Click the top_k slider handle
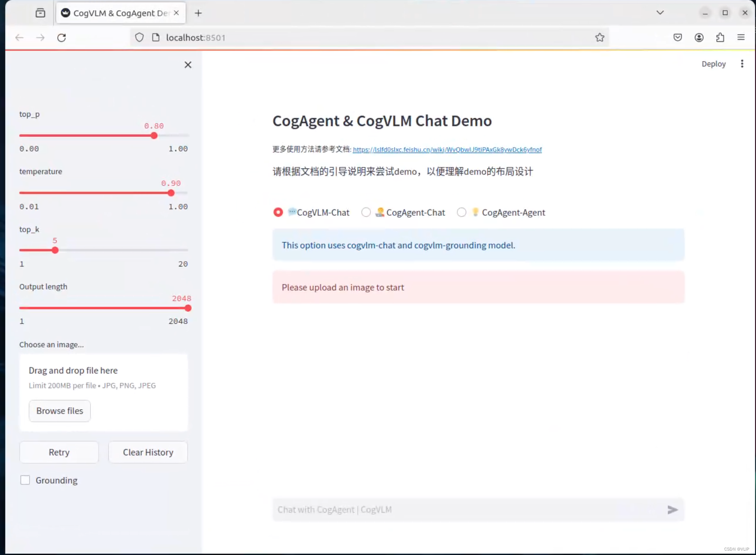The image size is (756, 555). 55,250
